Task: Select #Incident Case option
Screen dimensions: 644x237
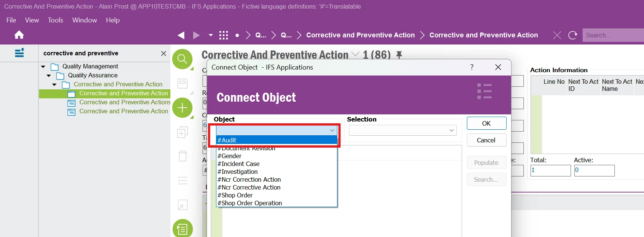Action: 277,164
